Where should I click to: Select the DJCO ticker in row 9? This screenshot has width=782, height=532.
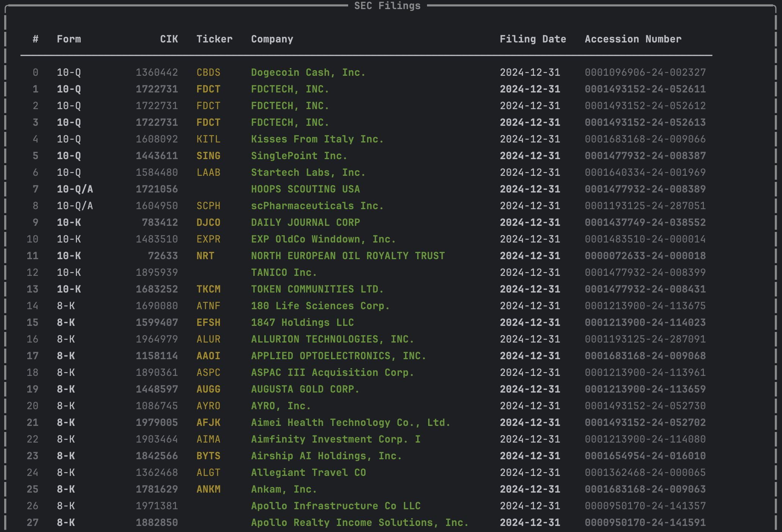pos(208,222)
